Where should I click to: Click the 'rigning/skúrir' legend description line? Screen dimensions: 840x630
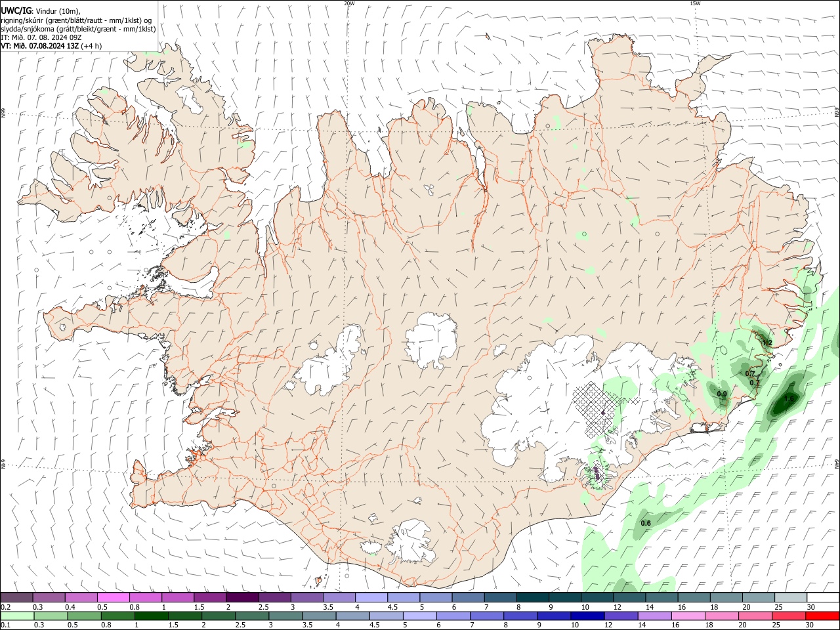76,20
